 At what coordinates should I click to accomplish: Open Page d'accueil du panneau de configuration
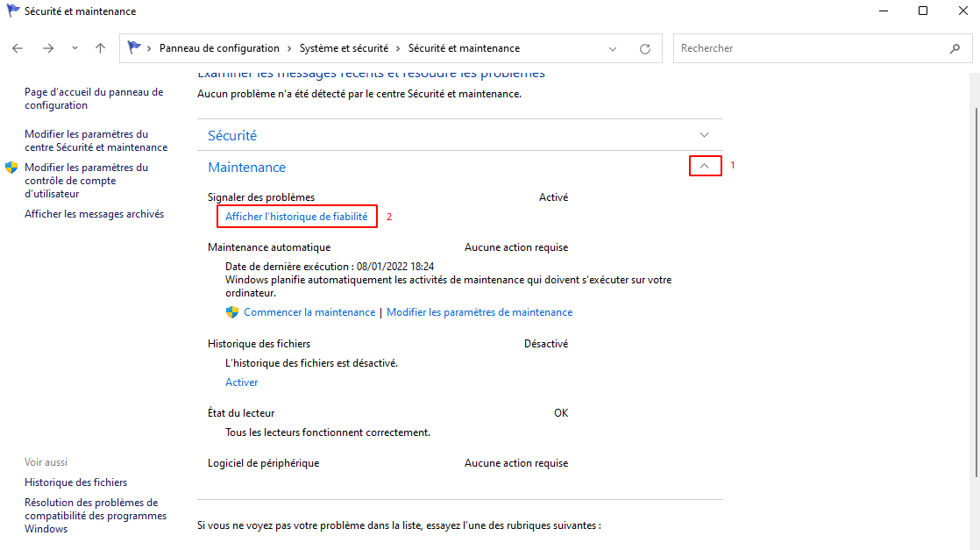tap(94, 98)
